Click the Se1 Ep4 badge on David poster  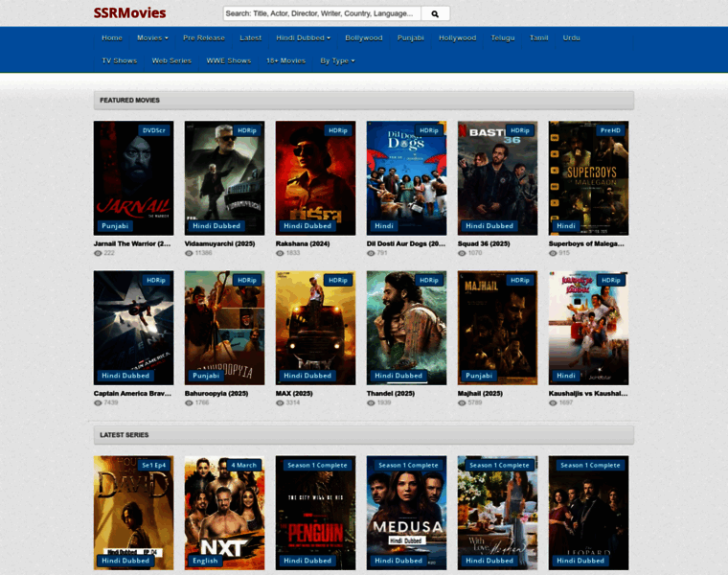tap(153, 466)
